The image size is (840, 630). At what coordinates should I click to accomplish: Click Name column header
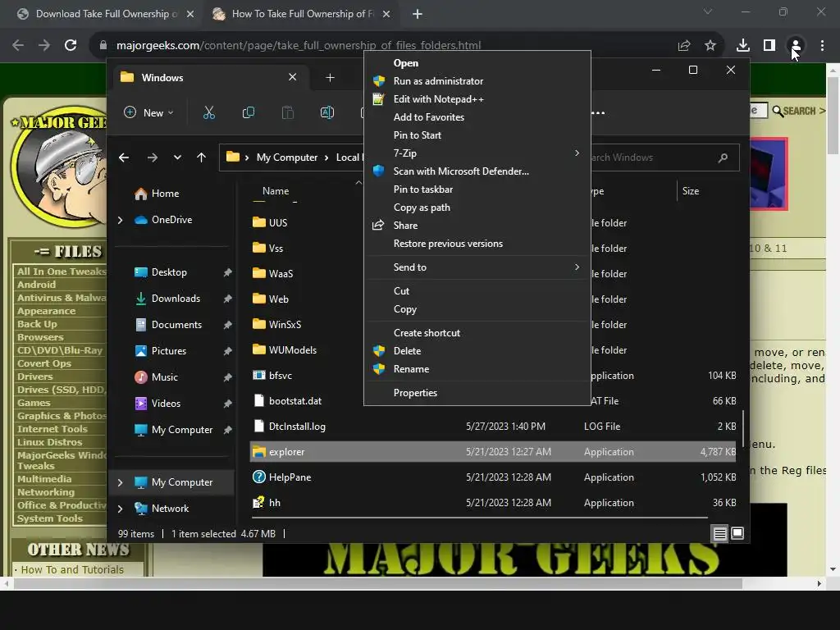click(276, 191)
